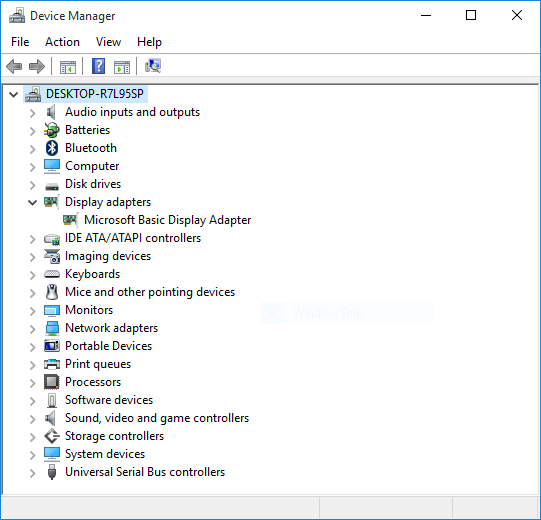Viewport: 541px width, 520px height.
Task: Open the Action menu
Action: coord(62,42)
